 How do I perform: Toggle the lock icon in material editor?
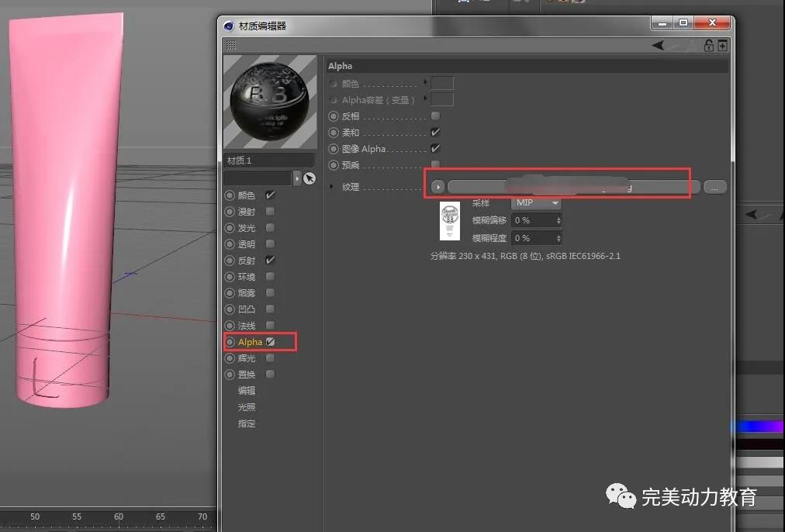708,46
